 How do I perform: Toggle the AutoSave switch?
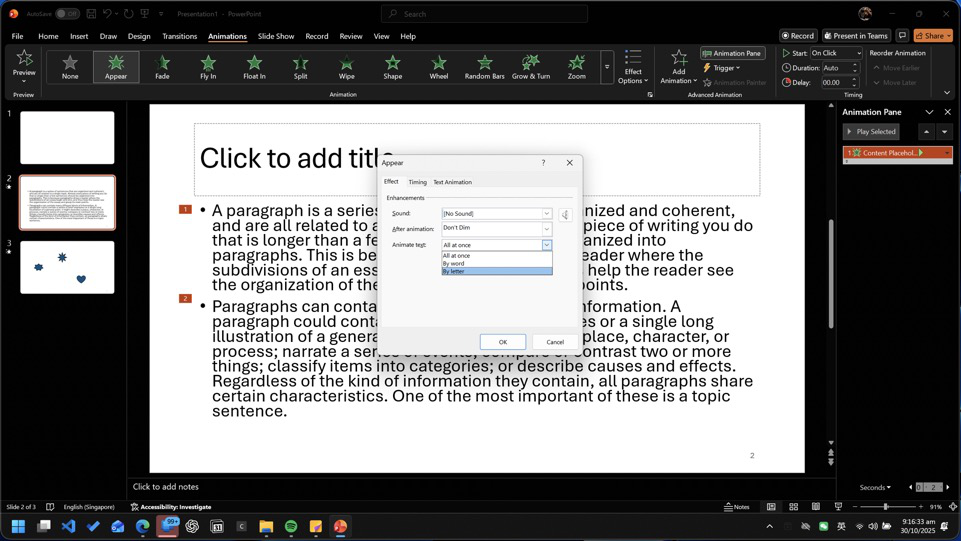(x=67, y=13)
